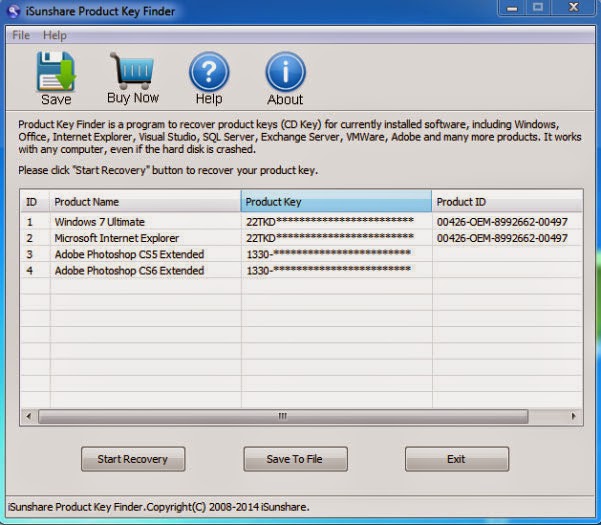The image size is (601, 525).
Task: Open the Buy Now shopping cart
Action: [133, 71]
